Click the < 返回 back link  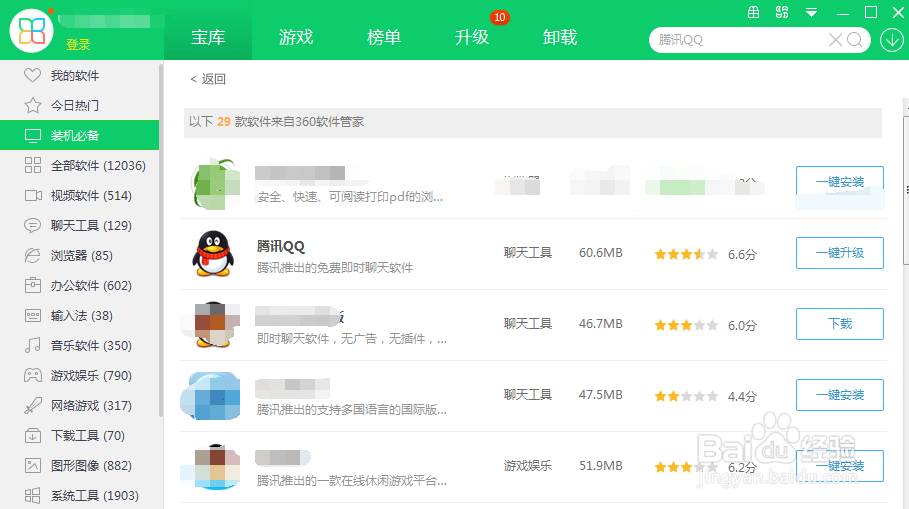pyautogui.click(x=208, y=79)
